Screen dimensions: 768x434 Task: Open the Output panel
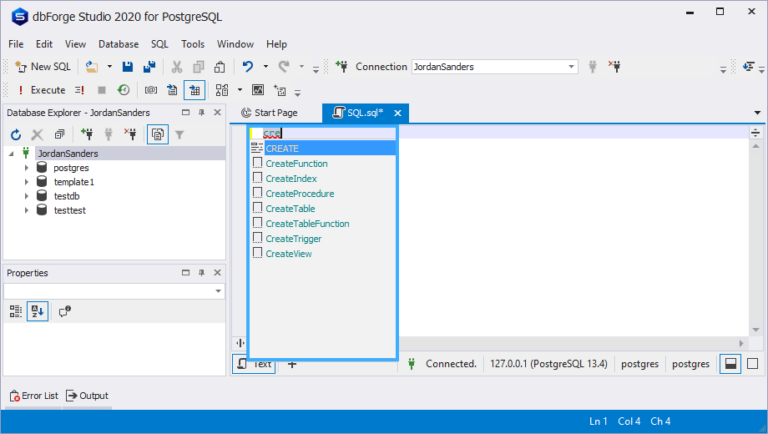click(x=87, y=396)
